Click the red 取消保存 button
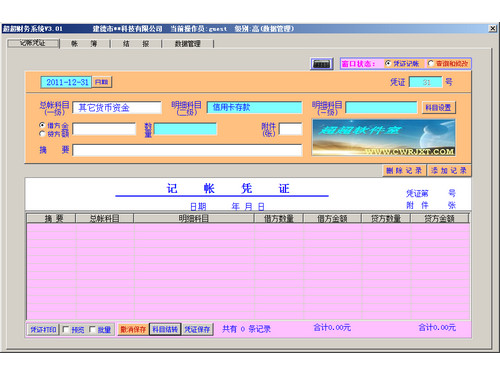Viewport: 500px width, 375px height. [133, 329]
